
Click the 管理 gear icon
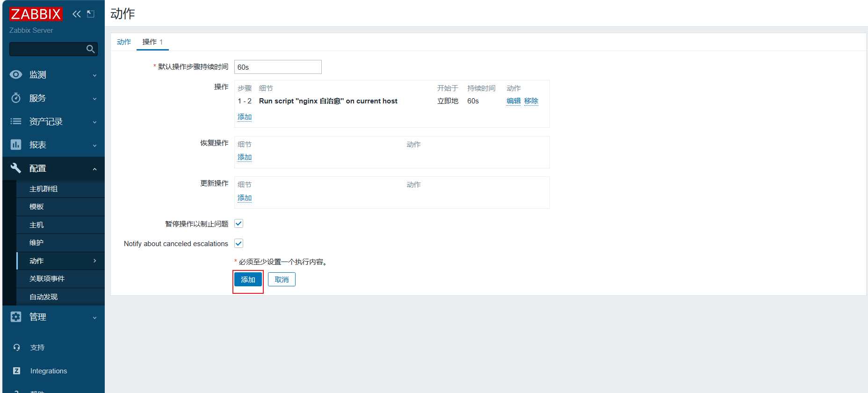click(16, 317)
